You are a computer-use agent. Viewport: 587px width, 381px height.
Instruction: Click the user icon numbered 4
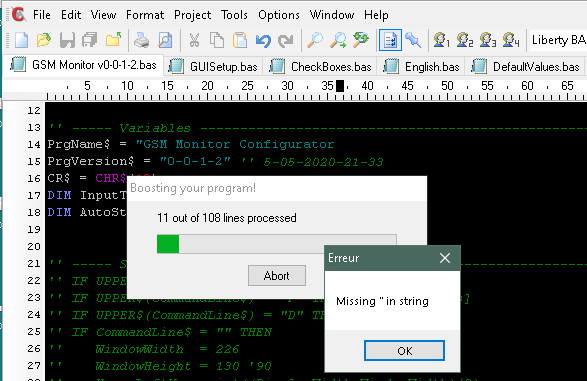click(511, 40)
